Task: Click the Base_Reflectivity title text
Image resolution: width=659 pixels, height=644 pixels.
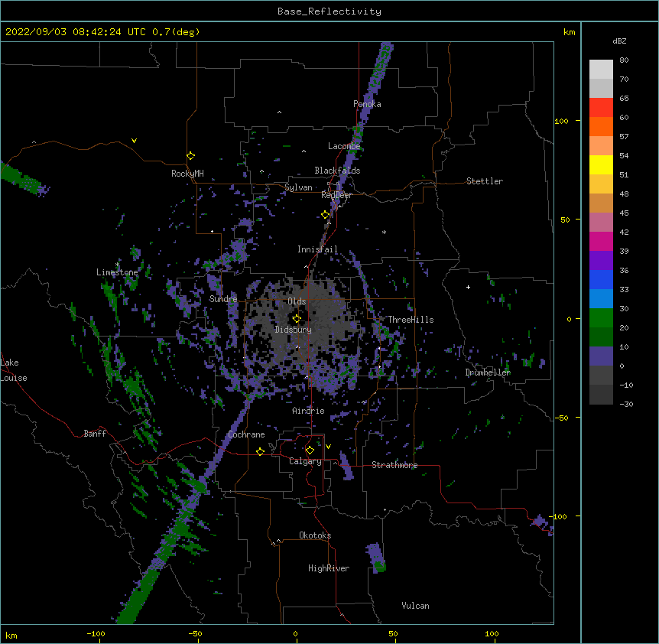Action: click(x=329, y=11)
